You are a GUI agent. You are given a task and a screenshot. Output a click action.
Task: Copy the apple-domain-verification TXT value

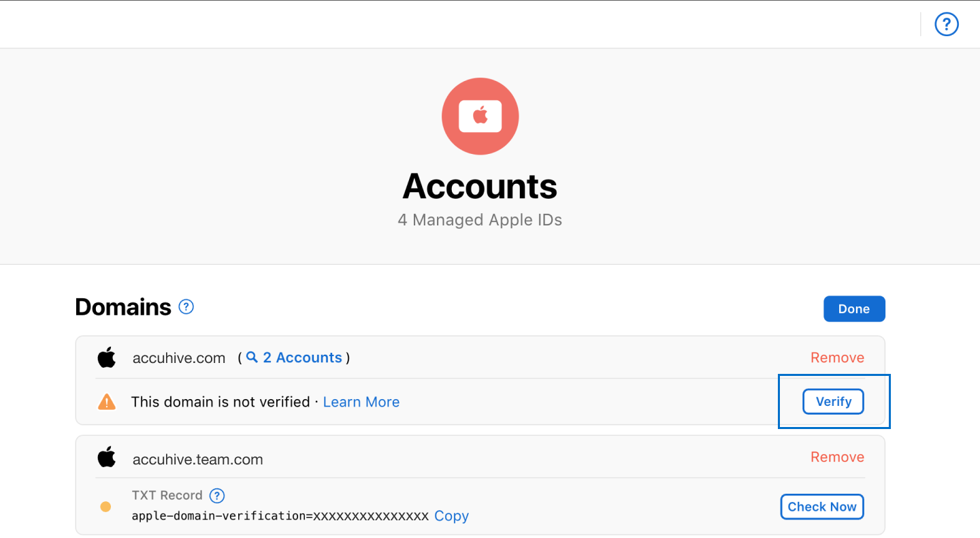pyautogui.click(x=451, y=516)
